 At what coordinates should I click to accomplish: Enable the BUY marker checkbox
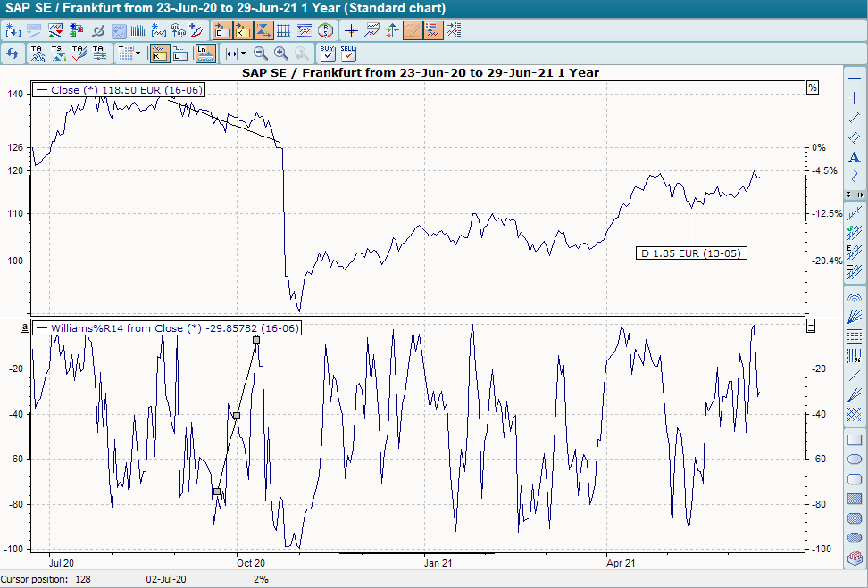pos(327,54)
